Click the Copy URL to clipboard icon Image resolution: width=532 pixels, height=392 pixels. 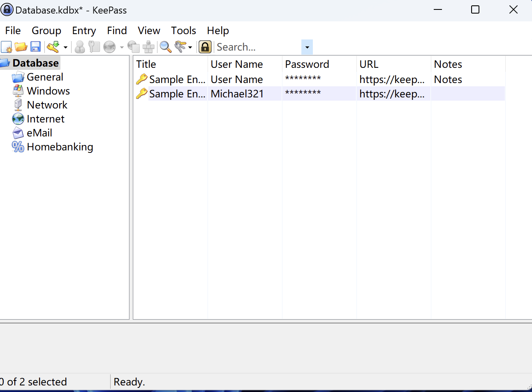(134, 47)
